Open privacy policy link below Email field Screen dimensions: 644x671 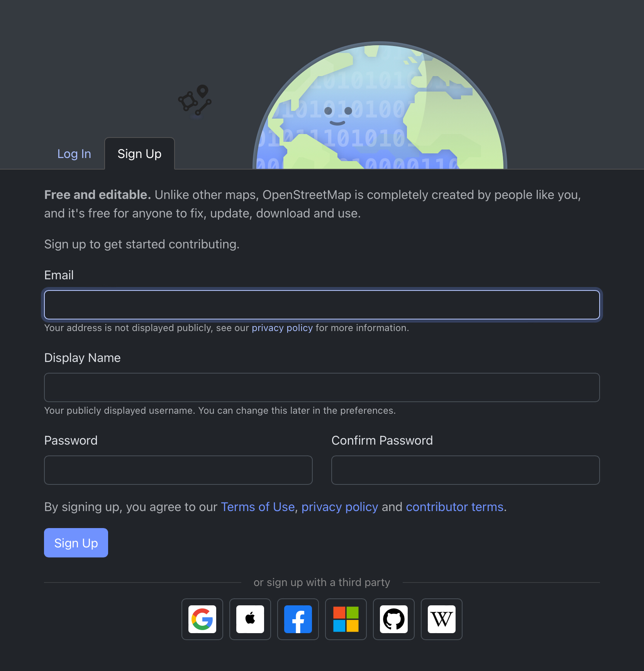coord(282,328)
